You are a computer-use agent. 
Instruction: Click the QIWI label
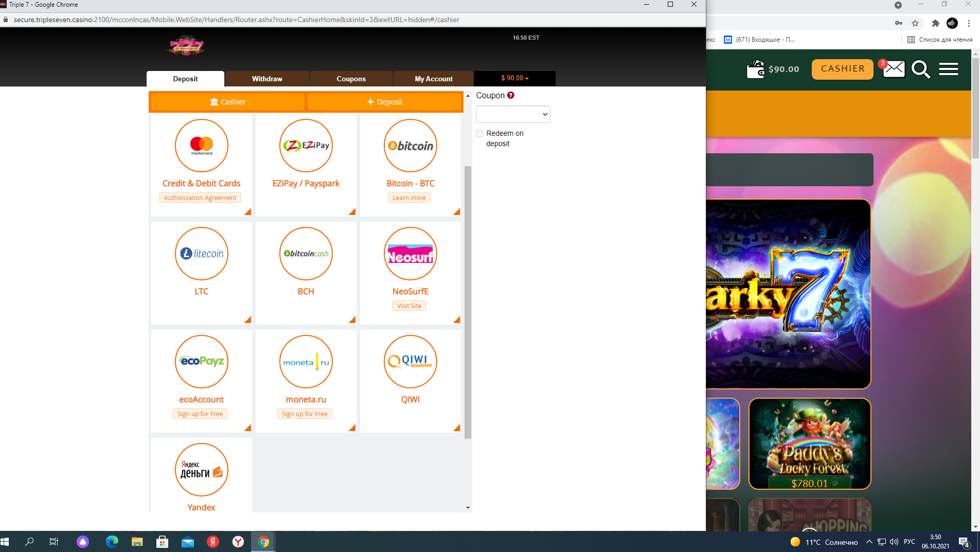pos(411,399)
